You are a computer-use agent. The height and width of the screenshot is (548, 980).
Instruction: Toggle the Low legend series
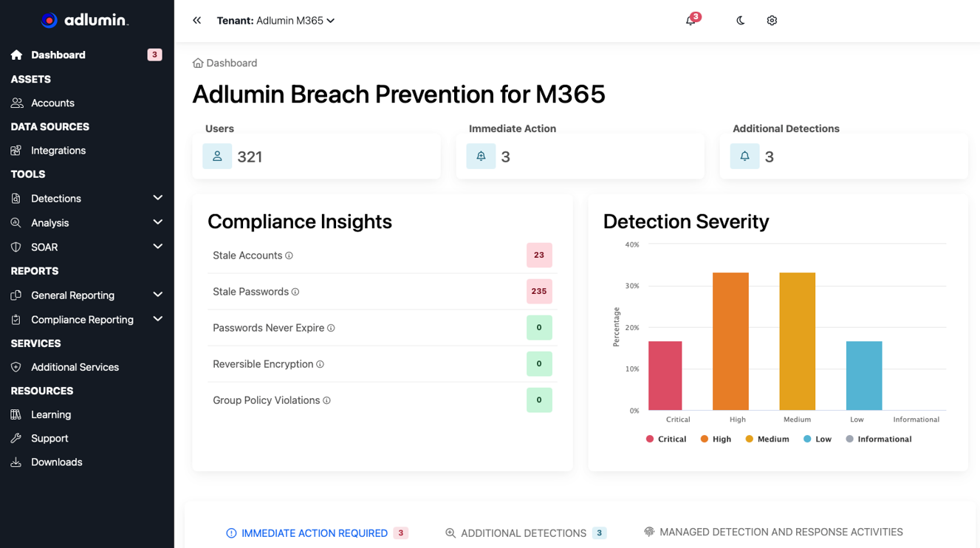(817, 439)
